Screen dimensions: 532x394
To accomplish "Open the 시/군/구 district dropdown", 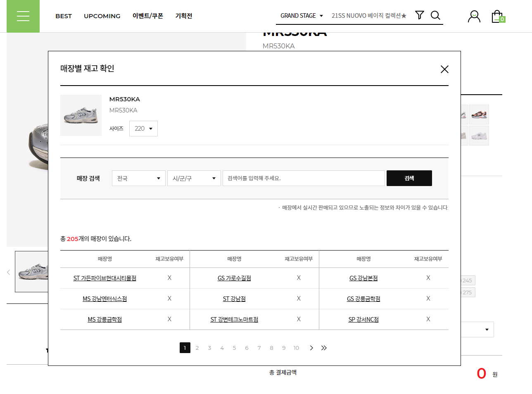I will pos(194,178).
